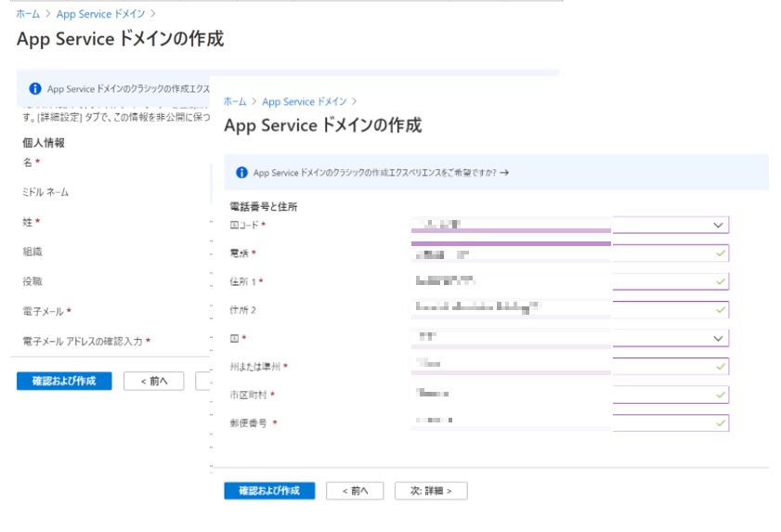Click the 電話 phone input field
The width and height of the screenshot is (781, 532).
point(570,253)
